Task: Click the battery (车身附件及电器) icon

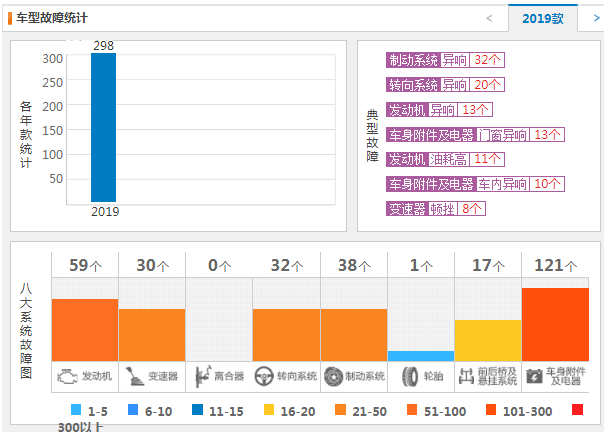Action: point(534,377)
